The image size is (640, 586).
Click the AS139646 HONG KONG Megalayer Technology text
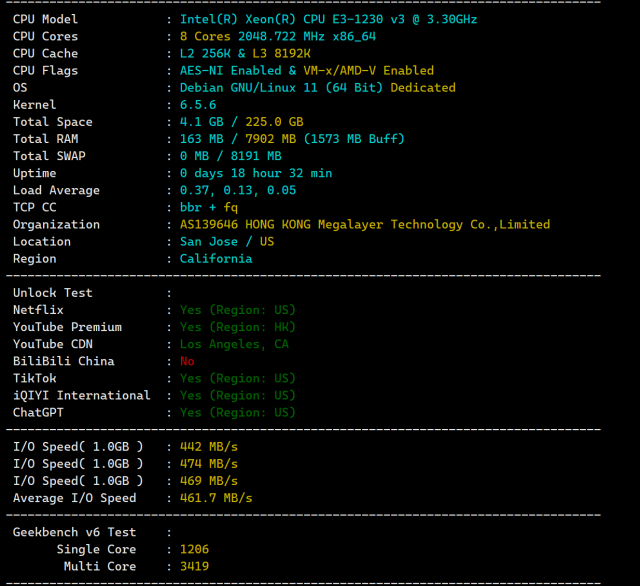pyautogui.click(x=321, y=224)
